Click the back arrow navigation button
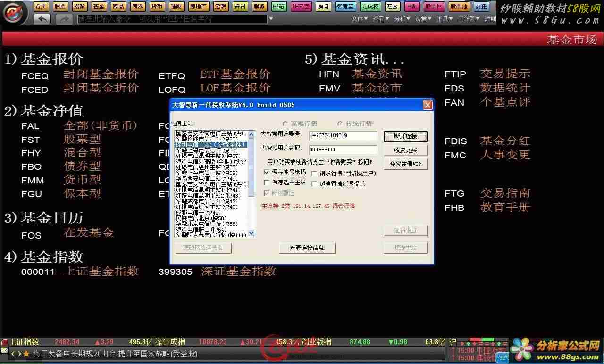604x364 pixels. 42,19
